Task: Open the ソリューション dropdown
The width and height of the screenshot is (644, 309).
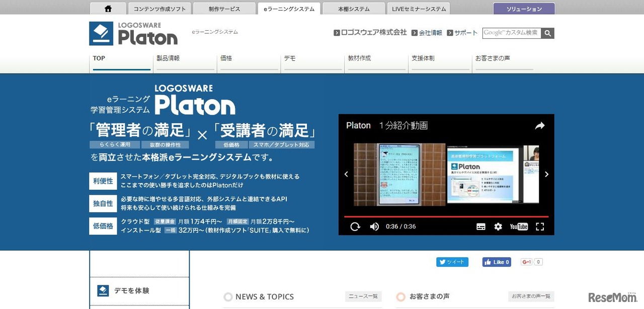Action: click(523, 8)
